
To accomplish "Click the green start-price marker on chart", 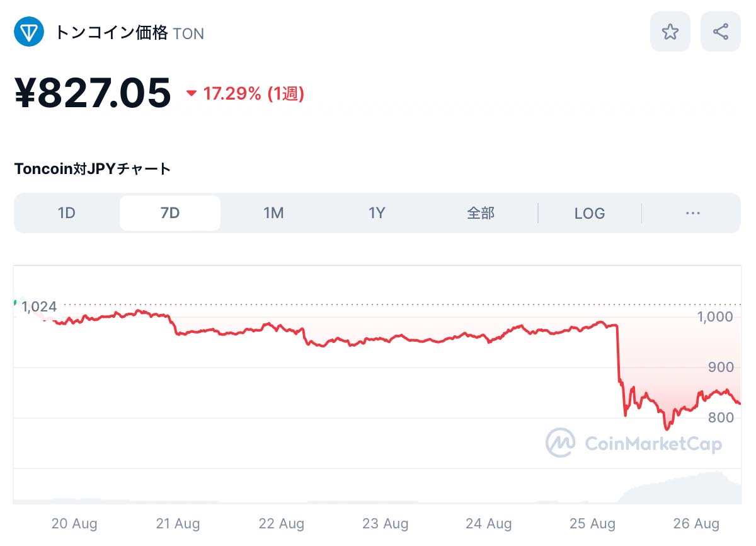I will click(15, 303).
